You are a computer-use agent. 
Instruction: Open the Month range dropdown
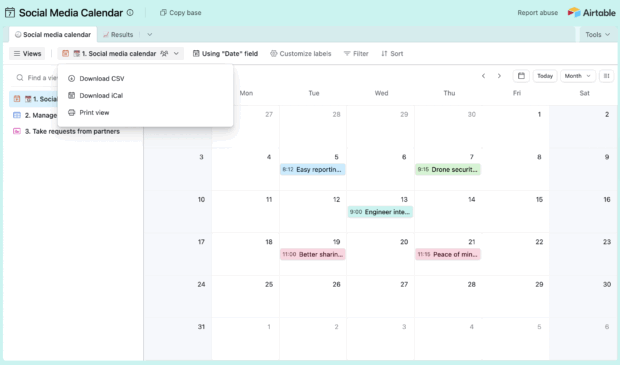click(x=578, y=76)
